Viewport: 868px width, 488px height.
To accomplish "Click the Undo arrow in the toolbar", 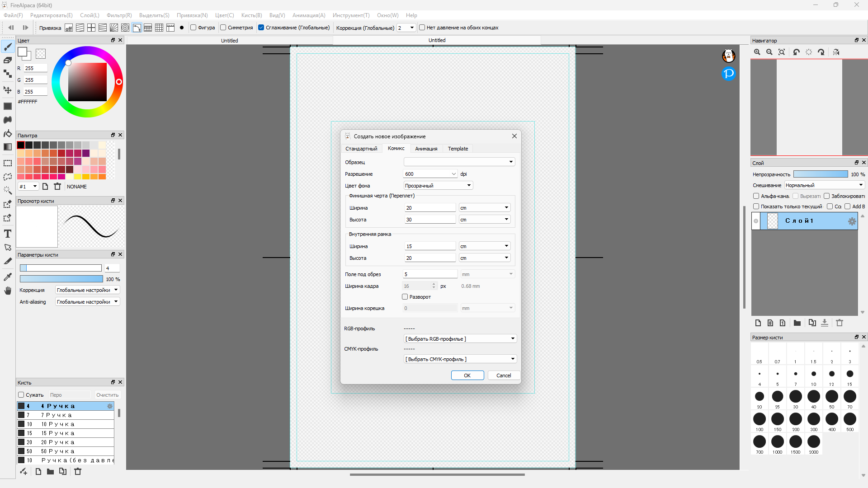I will tap(11, 28).
